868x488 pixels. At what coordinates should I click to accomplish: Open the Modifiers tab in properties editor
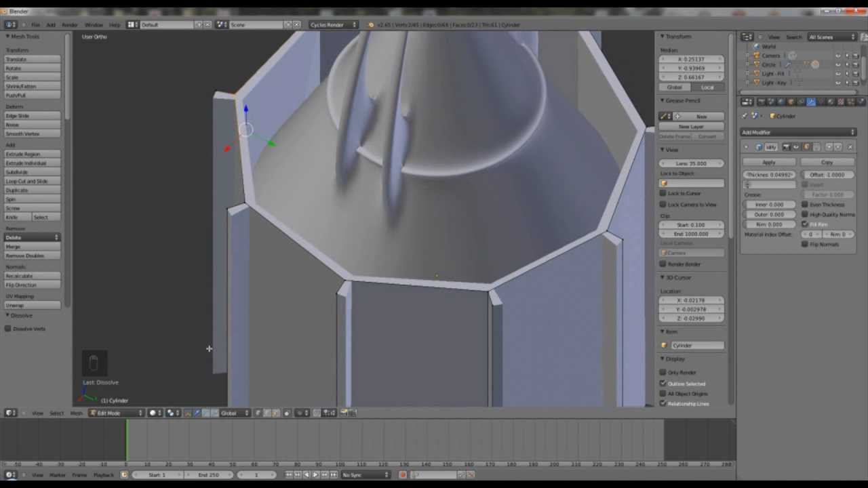coord(811,102)
